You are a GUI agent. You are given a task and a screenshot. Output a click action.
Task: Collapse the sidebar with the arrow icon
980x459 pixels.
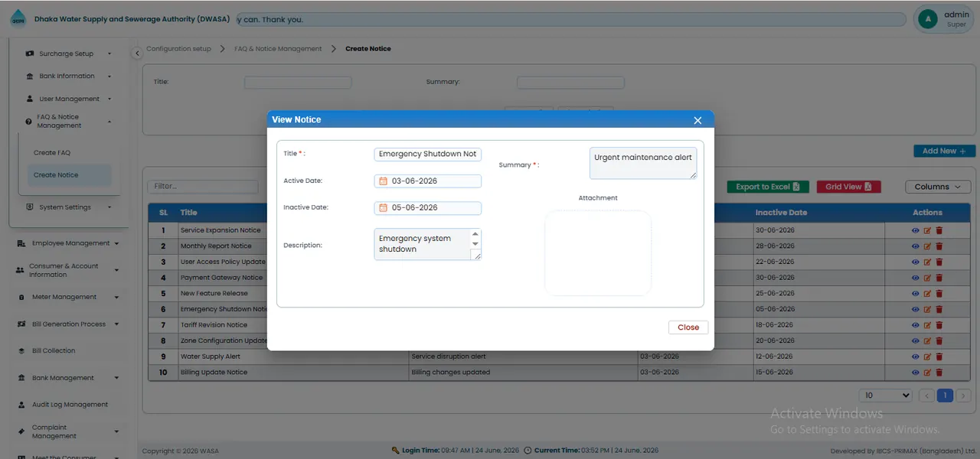pyautogui.click(x=137, y=53)
